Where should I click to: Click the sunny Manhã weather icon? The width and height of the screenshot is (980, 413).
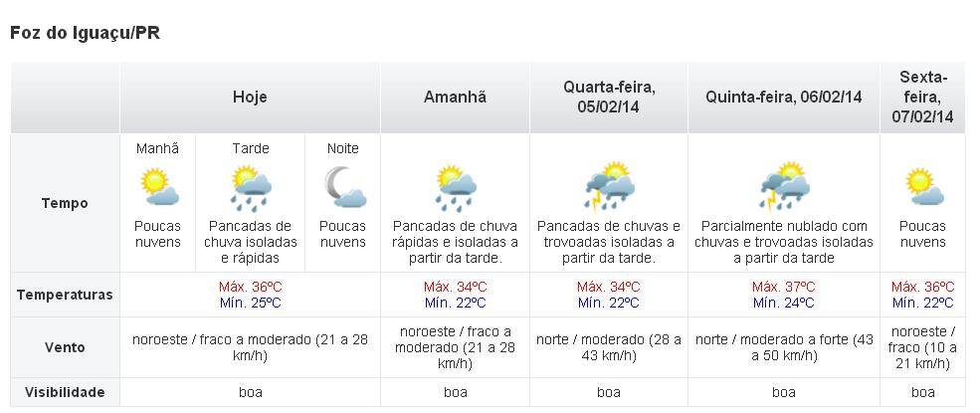(159, 187)
